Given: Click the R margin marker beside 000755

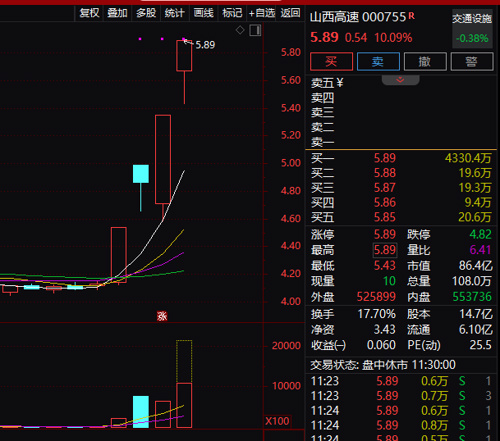Looking at the screenshot, I should tap(412, 16).
